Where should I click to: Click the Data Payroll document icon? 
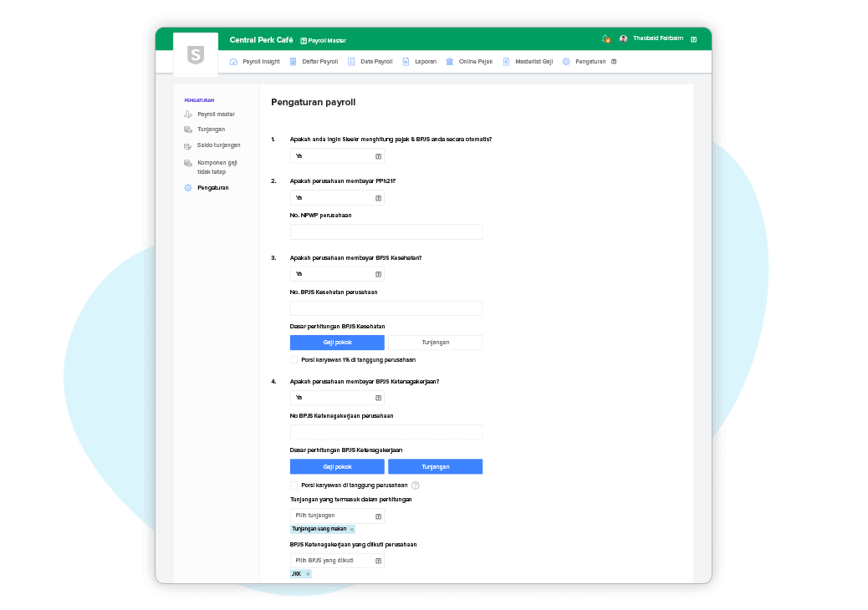click(x=351, y=62)
